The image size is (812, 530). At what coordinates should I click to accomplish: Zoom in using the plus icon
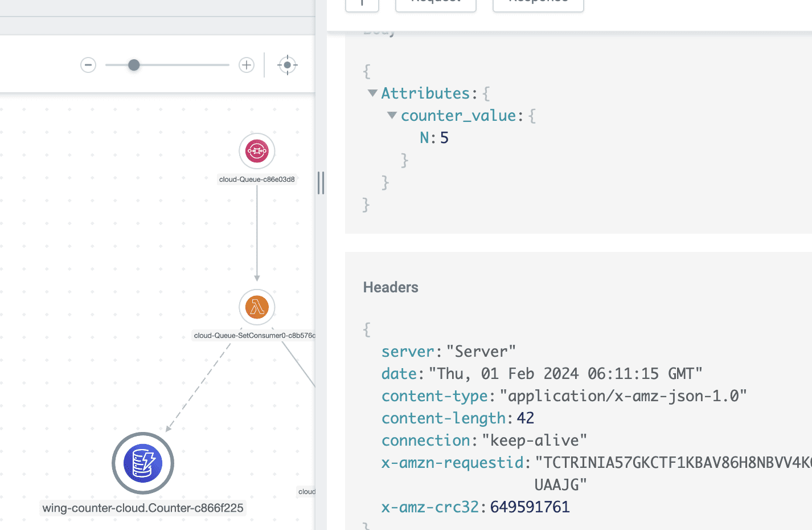click(246, 64)
